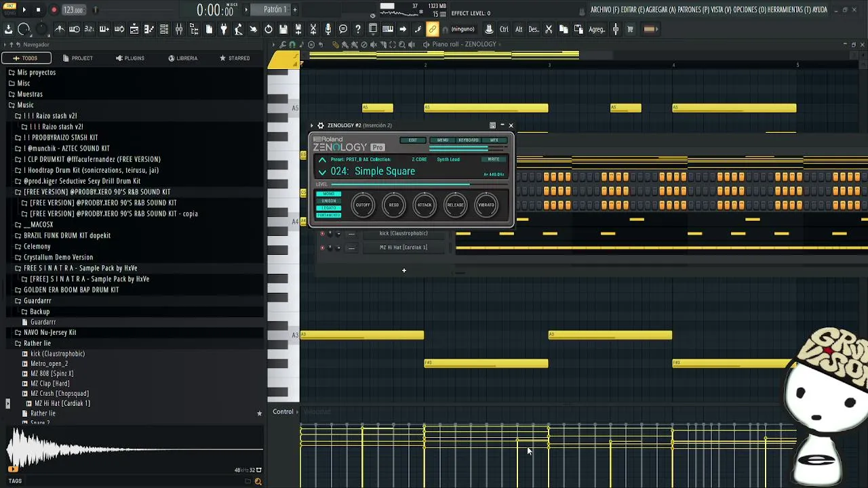The width and height of the screenshot is (868, 488).
Task: Click the CUTOFF knob
Action: 363,205
